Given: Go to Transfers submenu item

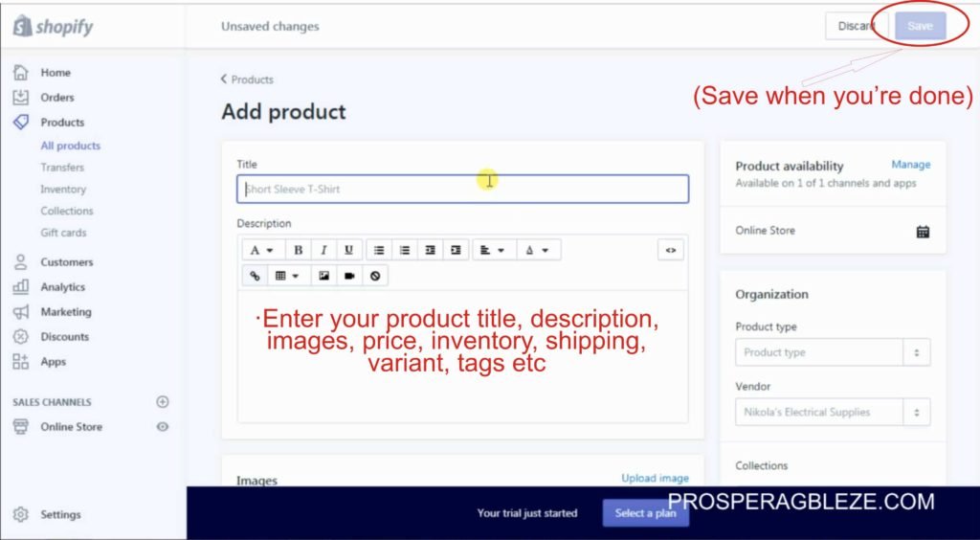Looking at the screenshot, I should (62, 168).
